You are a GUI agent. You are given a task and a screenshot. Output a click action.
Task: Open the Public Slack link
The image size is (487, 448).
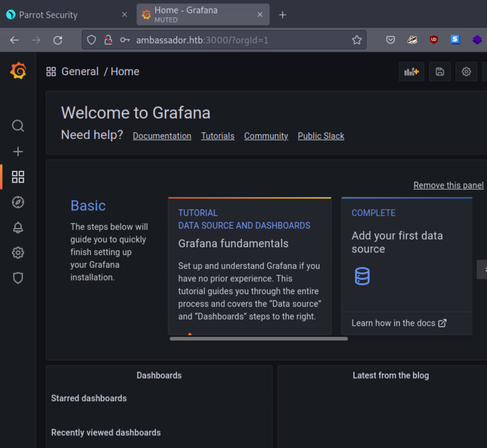pyautogui.click(x=321, y=136)
